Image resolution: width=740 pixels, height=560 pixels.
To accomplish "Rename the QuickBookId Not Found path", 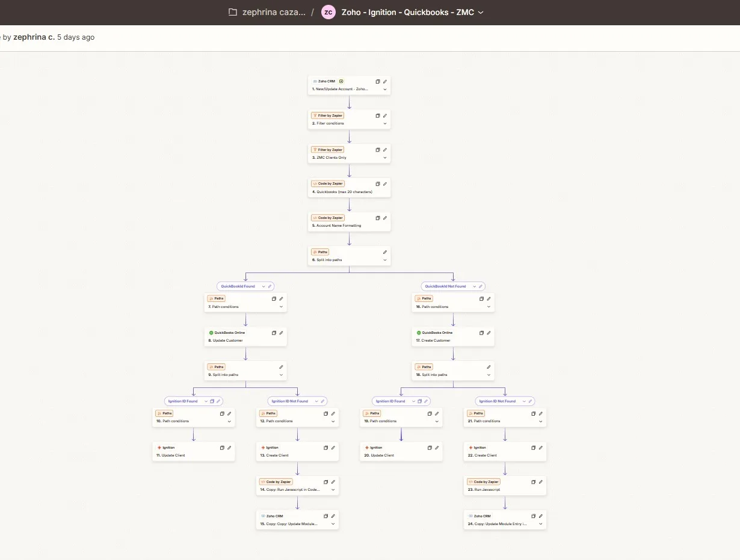I will [479, 286].
